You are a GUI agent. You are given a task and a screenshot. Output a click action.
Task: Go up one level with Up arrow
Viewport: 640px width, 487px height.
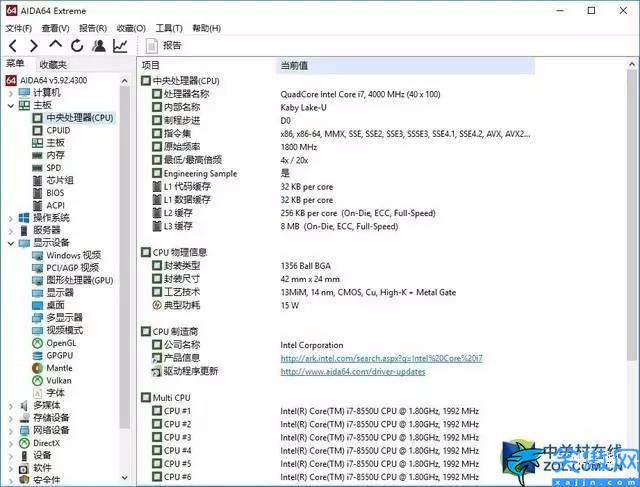pos(56,44)
